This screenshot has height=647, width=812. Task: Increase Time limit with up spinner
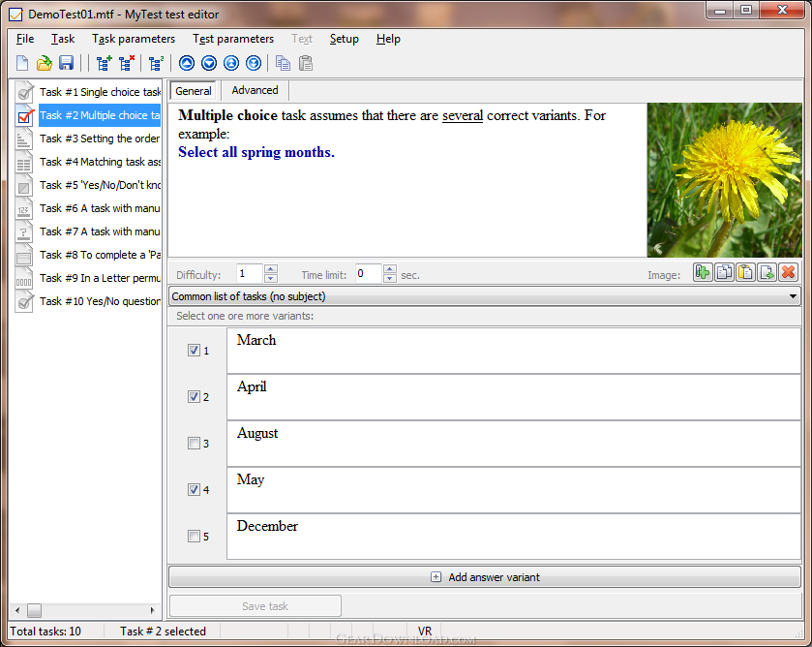coord(390,269)
